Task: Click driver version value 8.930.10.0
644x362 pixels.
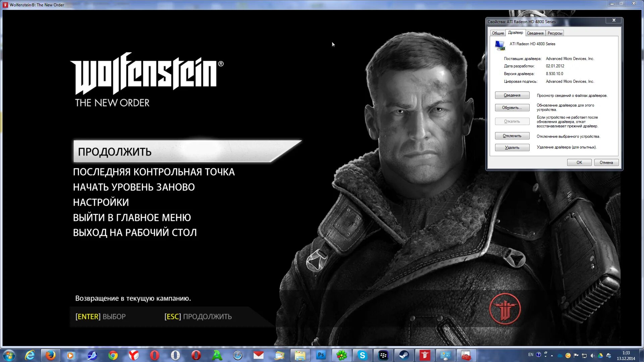Action: (554, 74)
